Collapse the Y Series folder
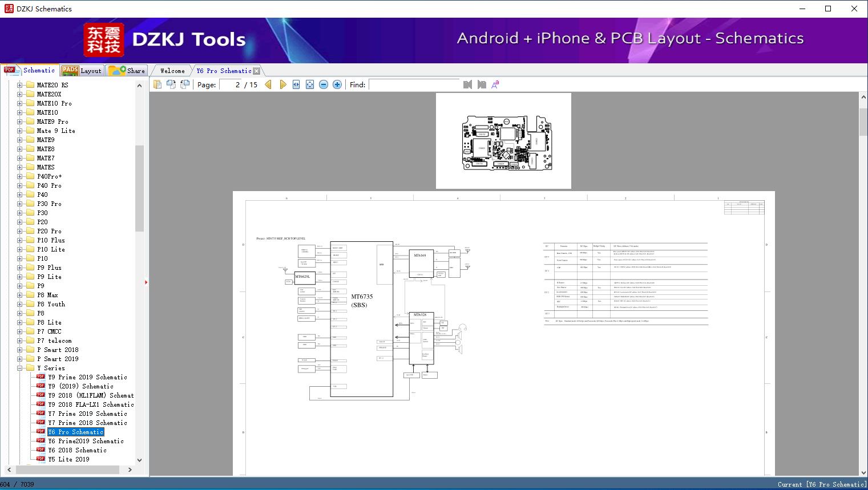This screenshot has width=868, height=490. [19, 368]
